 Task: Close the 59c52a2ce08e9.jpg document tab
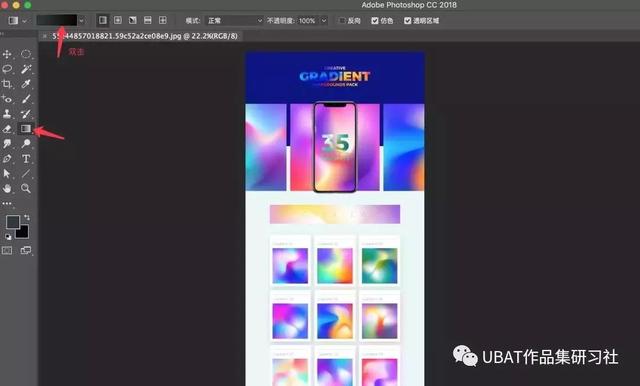[45, 36]
